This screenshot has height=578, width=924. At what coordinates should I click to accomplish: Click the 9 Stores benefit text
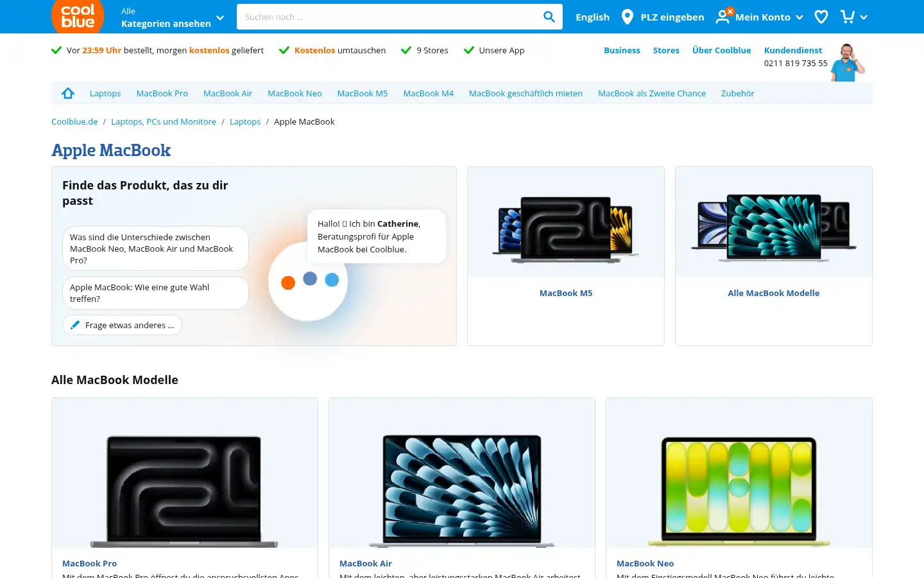[432, 50]
